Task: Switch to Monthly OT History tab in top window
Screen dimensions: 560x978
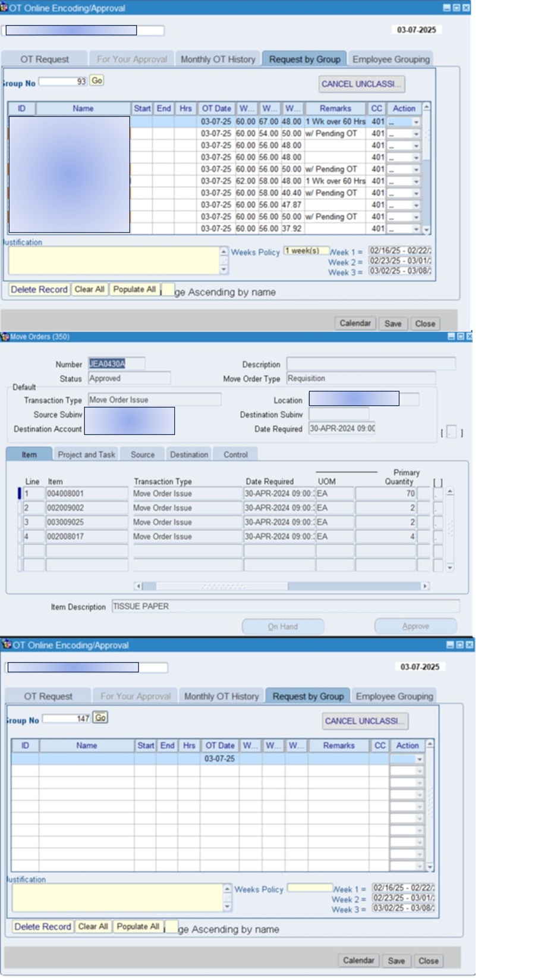Action: 218,59
